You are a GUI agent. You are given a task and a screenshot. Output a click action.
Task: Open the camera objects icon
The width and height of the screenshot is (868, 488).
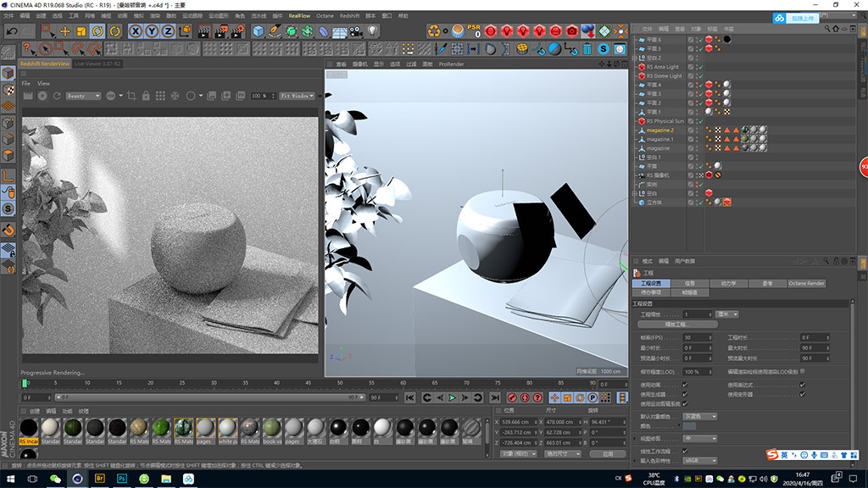click(356, 30)
